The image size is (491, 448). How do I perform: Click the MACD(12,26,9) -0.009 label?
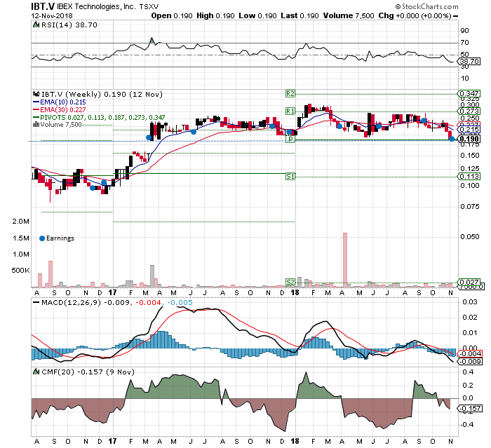86,302
